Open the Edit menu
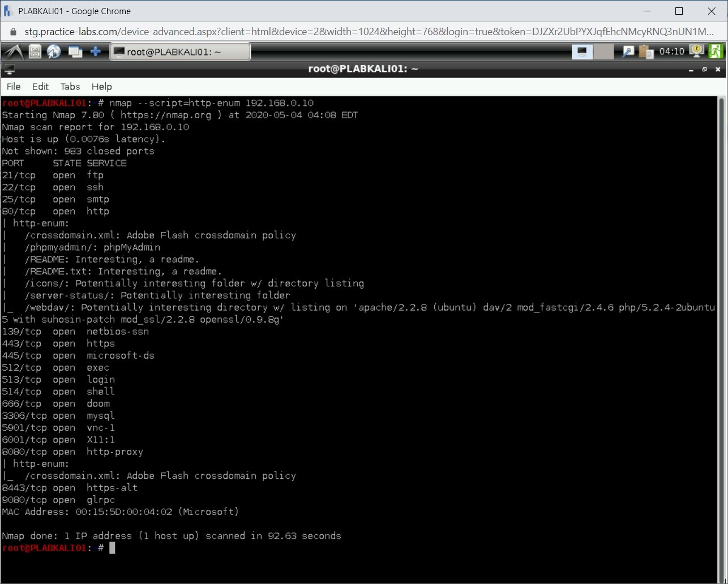The height and width of the screenshot is (584, 728). tap(40, 87)
